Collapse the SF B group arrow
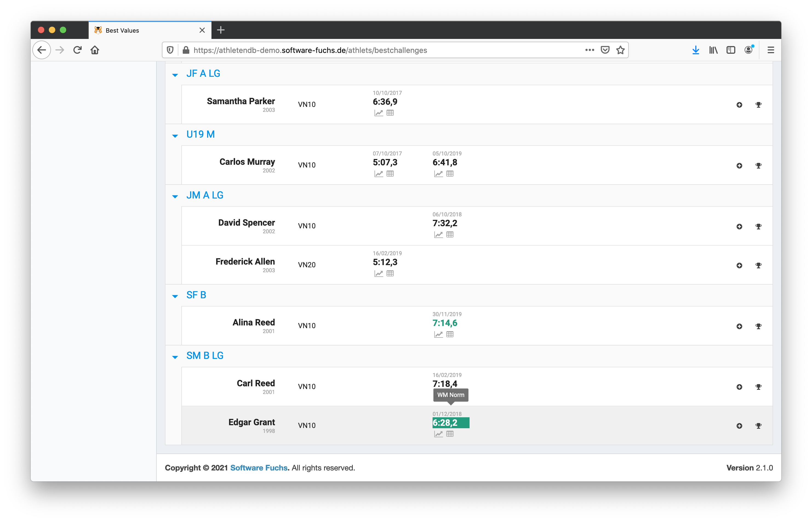 tap(175, 297)
